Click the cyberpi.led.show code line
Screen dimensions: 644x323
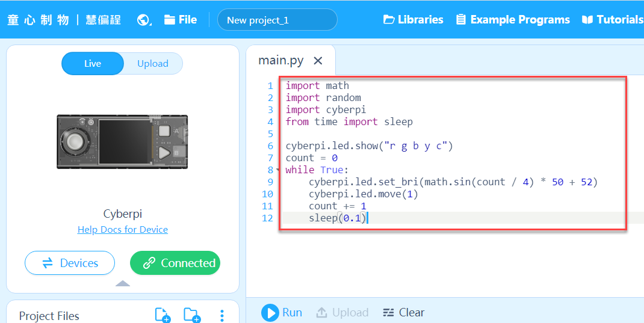tap(369, 146)
